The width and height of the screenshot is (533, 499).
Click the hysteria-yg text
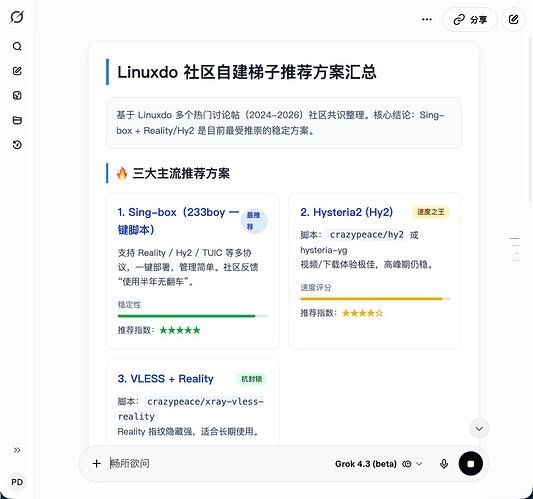pyautogui.click(x=324, y=250)
